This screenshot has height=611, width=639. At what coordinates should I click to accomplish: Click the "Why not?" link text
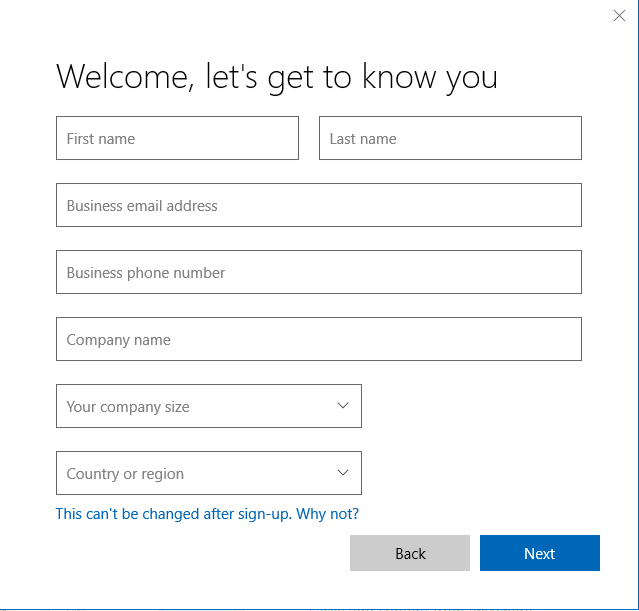click(327, 514)
